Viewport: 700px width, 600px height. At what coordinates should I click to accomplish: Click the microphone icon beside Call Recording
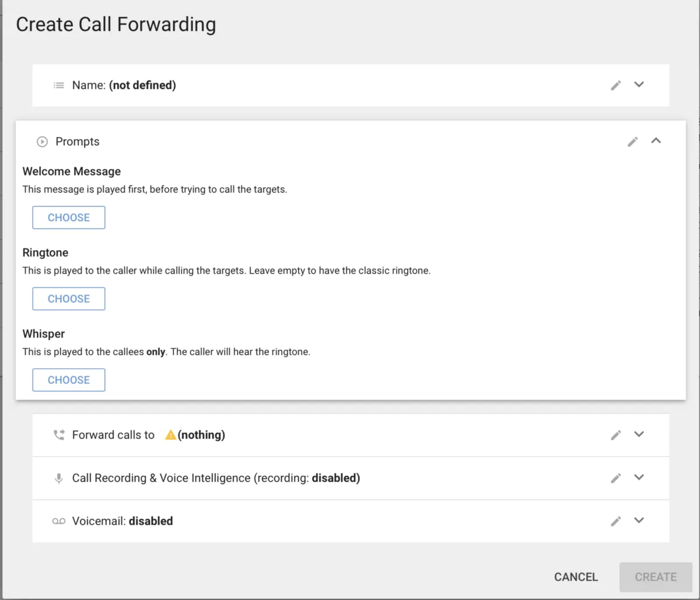pos(59,478)
